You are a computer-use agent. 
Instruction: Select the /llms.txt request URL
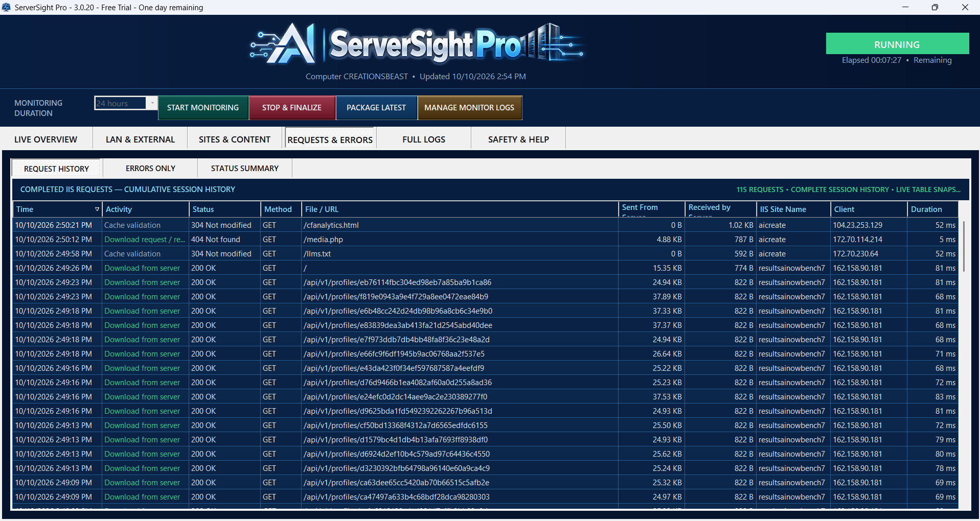(317, 254)
